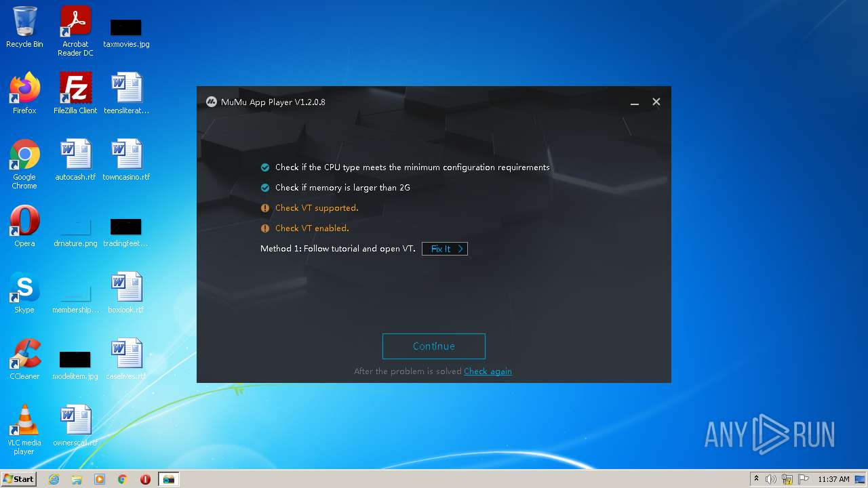Select 'Check VT enabled.' text
The width and height of the screenshot is (868, 488).
[x=312, y=228]
